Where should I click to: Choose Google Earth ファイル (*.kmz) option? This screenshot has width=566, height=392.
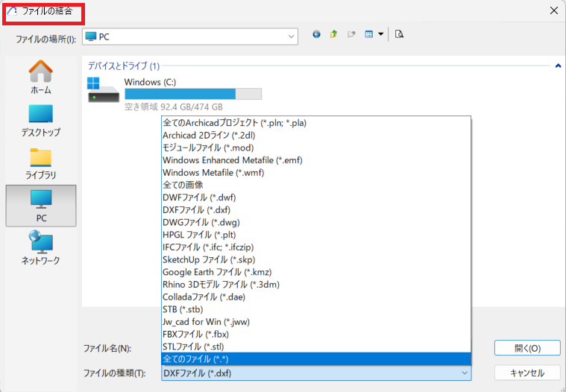tap(316, 272)
